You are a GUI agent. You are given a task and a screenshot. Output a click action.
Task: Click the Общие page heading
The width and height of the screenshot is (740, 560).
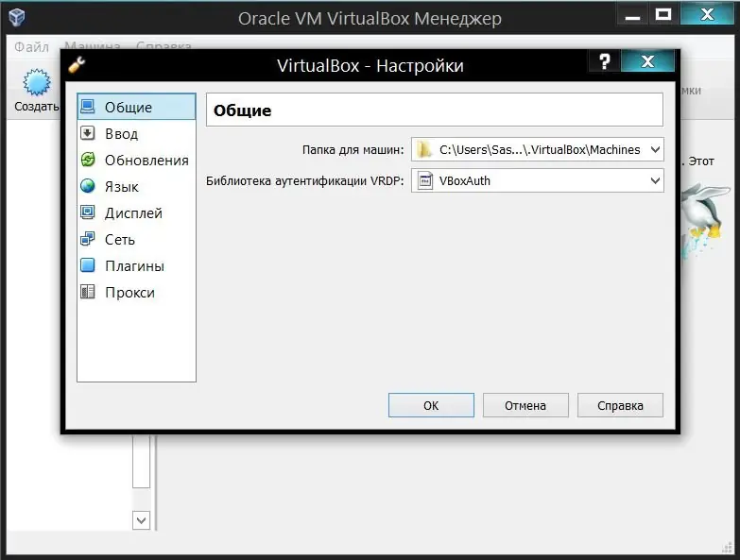point(243,110)
